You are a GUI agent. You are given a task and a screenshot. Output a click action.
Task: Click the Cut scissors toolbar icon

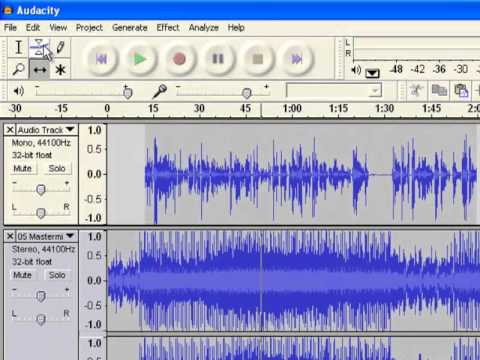point(416,90)
